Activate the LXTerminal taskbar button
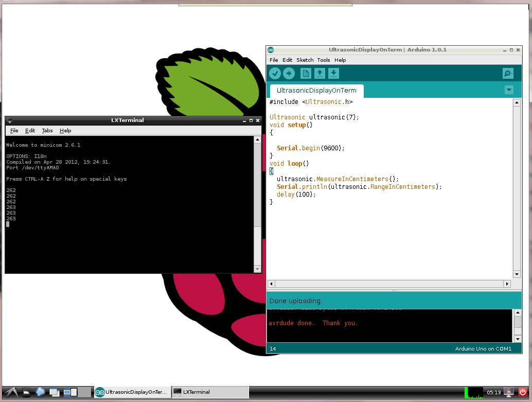Viewport: 532px width, 402px height. pos(210,392)
